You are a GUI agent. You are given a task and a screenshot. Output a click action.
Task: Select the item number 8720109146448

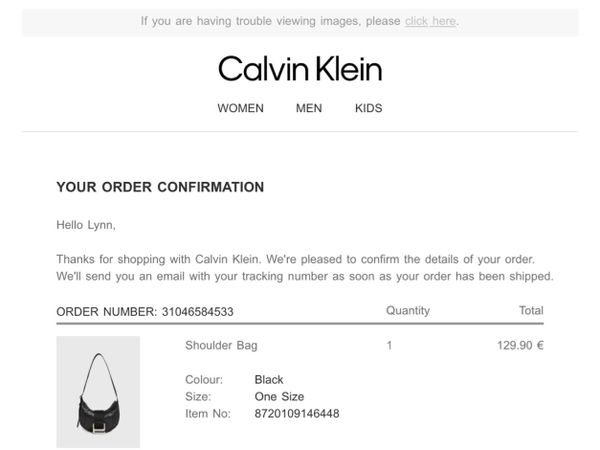(x=297, y=413)
